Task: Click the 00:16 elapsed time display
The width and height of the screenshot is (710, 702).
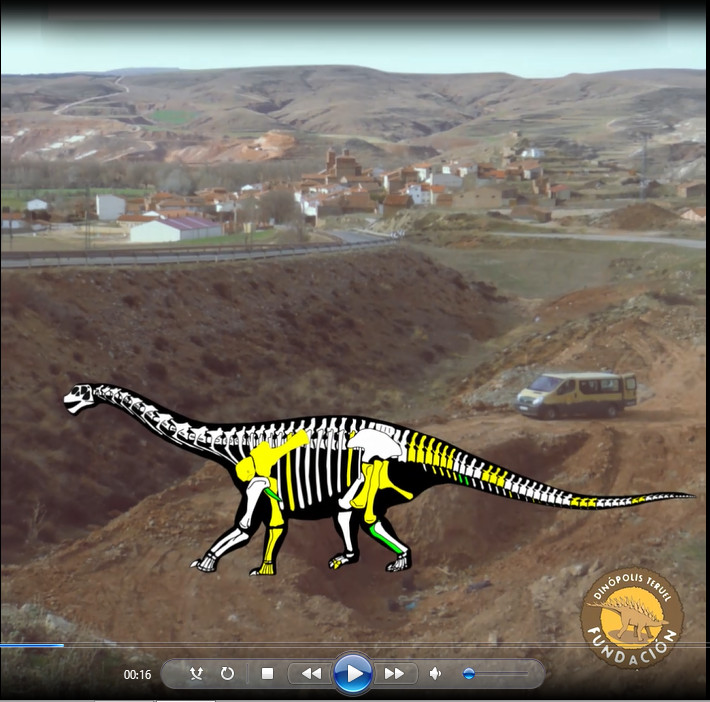Action: tap(138, 675)
